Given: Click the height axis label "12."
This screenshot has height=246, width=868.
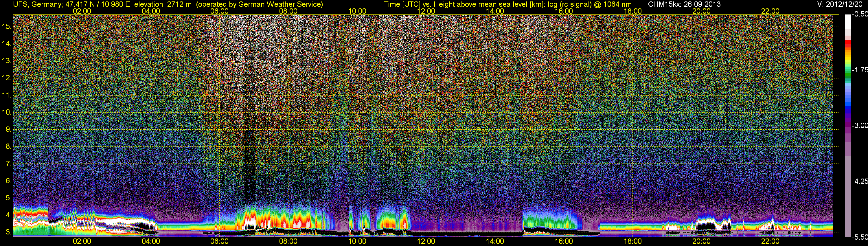Looking at the screenshot, I should 7,78.
